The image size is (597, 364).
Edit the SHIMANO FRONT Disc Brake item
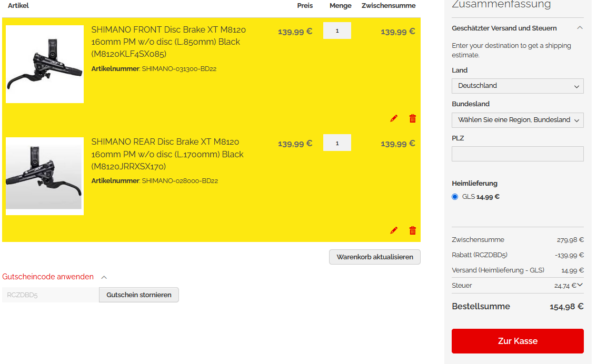point(394,118)
